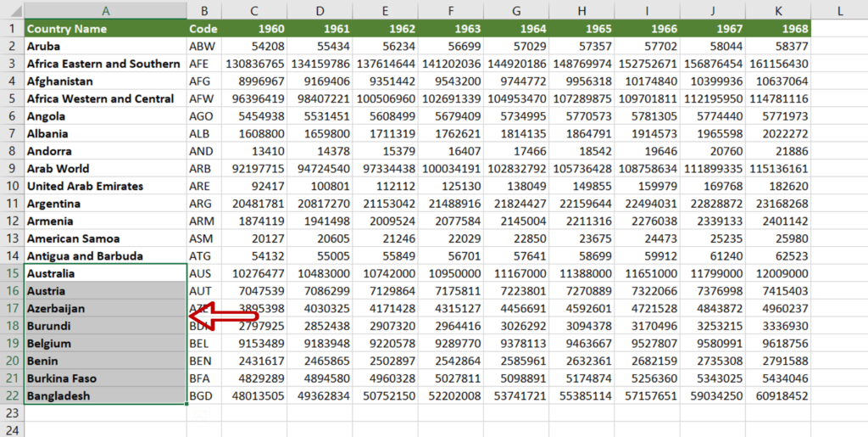Select the Angola cell
868x437 pixels.
[105, 116]
